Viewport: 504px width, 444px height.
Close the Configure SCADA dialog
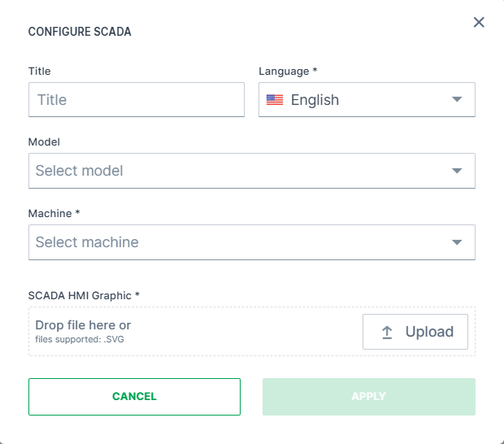click(479, 23)
